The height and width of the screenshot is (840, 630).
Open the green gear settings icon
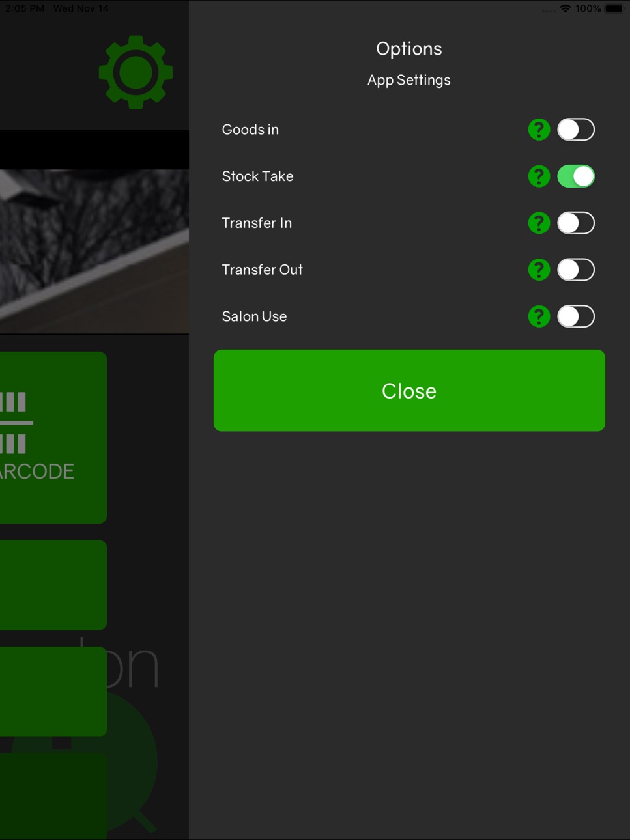(136, 72)
